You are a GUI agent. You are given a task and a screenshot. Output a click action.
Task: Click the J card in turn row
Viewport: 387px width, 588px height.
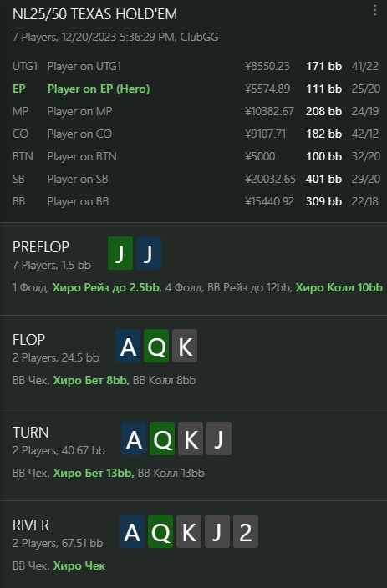click(x=219, y=438)
